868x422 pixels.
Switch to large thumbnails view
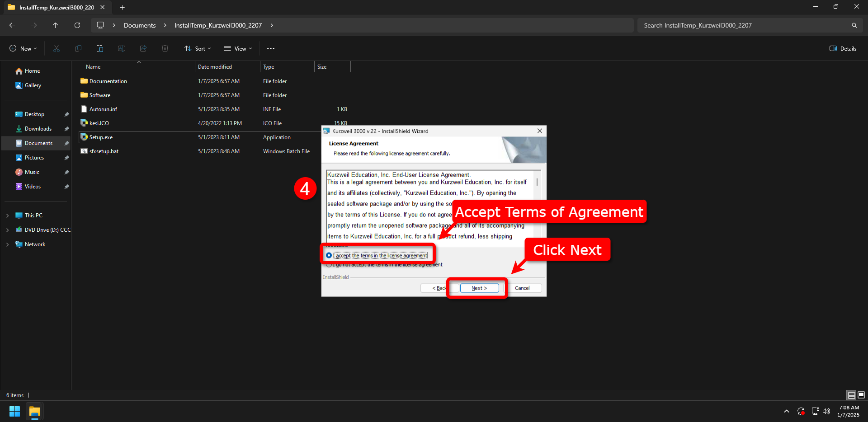[x=861, y=395]
